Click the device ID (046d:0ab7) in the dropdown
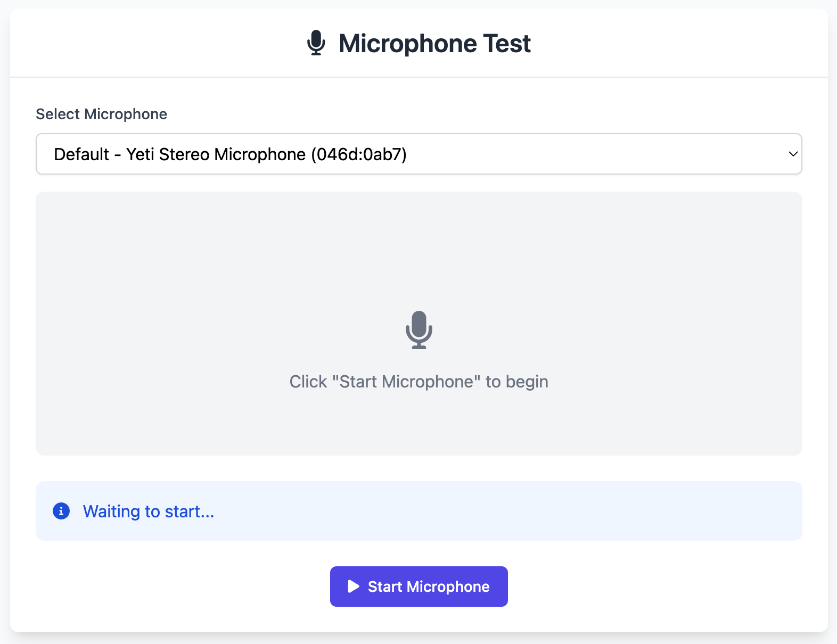 pos(359,154)
